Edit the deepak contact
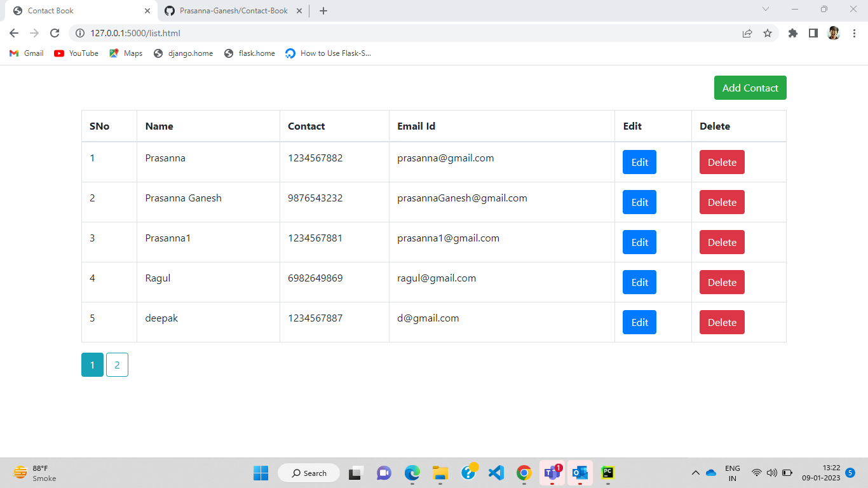This screenshot has height=488, width=868. click(639, 322)
